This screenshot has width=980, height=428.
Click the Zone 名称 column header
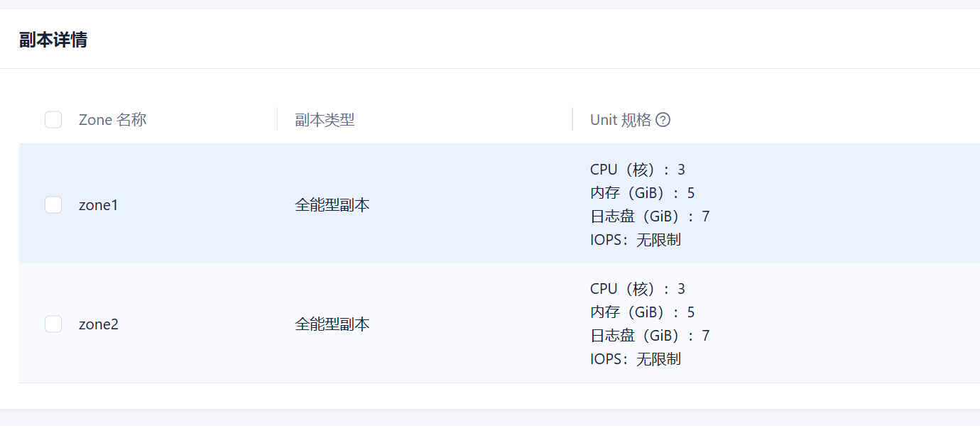(x=112, y=120)
